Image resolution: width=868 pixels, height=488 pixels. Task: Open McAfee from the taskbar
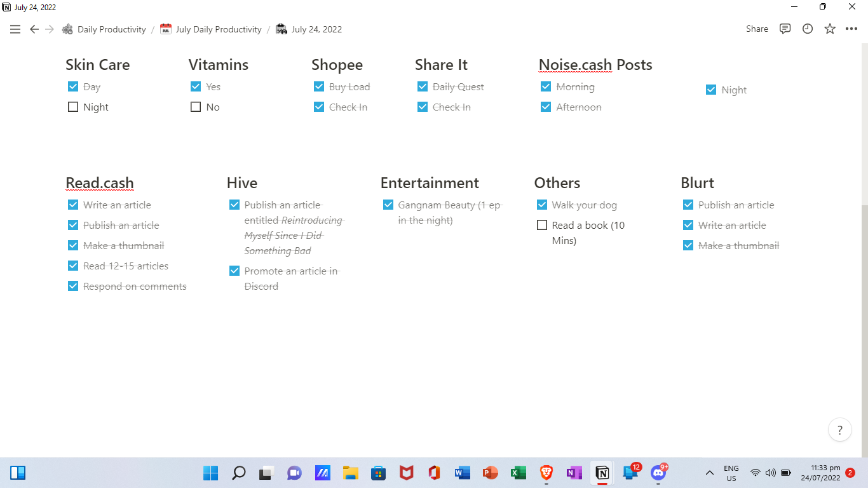(x=406, y=473)
